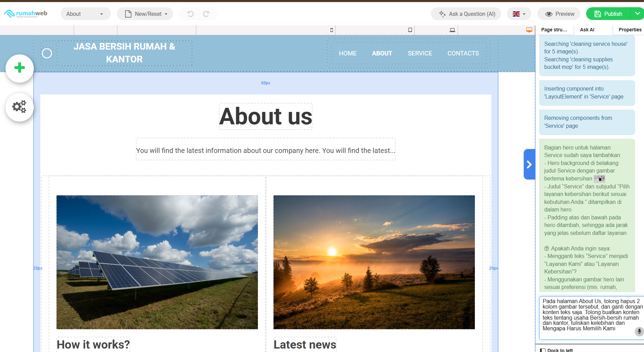Click the redo arrow icon
644x352 pixels.
[x=206, y=14]
